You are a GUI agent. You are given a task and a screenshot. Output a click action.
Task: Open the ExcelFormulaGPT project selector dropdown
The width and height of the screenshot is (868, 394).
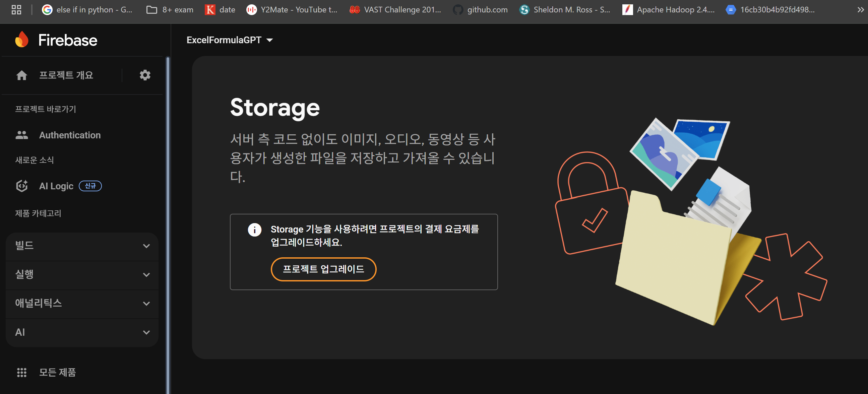click(230, 40)
